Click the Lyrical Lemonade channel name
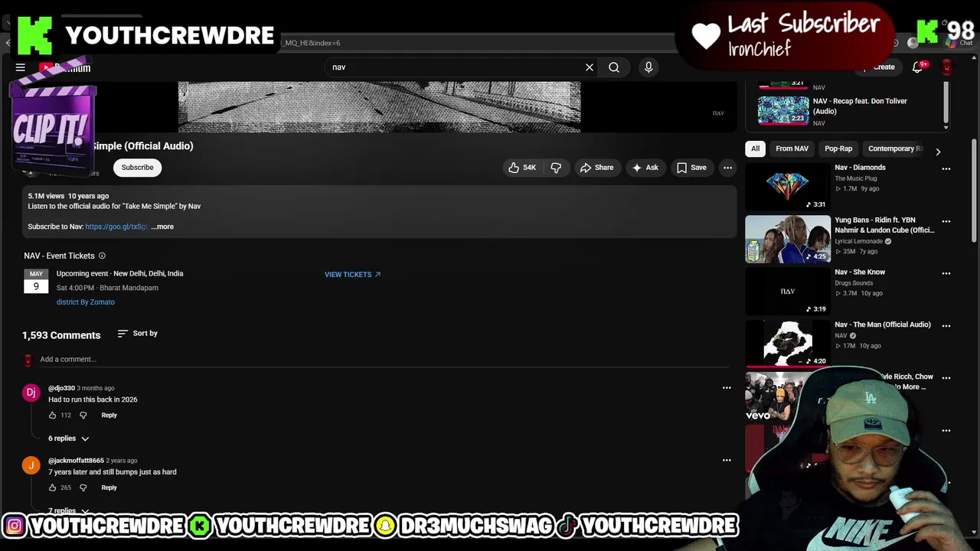This screenshot has width=980, height=551. [858, 242]
